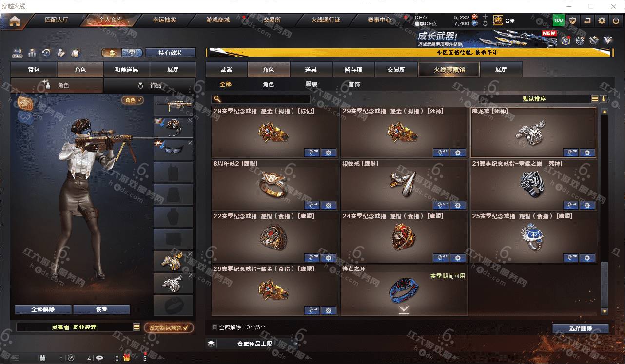Open the 游戏商城 menu tab
The width and height of the screenshot is (625, 364).
pyautogui.click(x=217, y=20)
